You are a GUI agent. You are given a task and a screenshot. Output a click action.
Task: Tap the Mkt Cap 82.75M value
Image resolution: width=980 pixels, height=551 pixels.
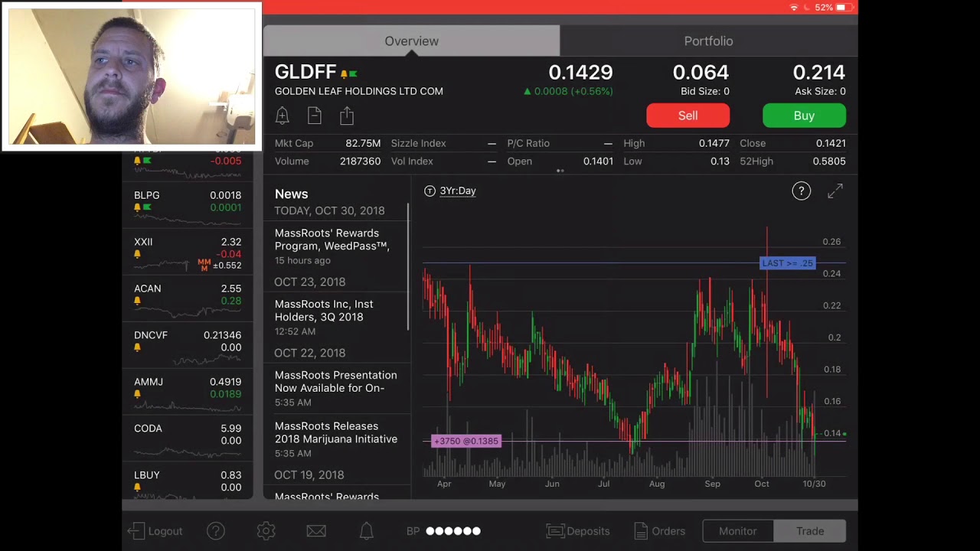[363, 143]
